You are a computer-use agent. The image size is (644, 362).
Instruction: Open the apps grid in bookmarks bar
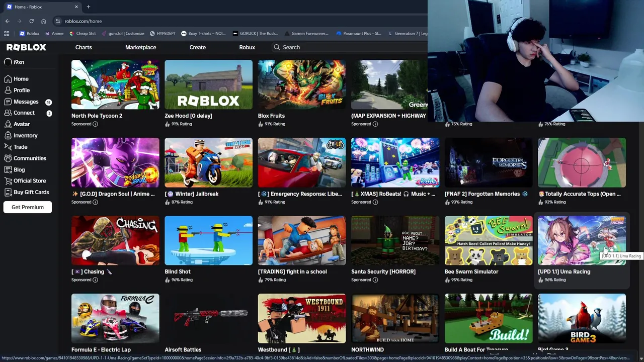pyautogui.click(x=7, y=34)
